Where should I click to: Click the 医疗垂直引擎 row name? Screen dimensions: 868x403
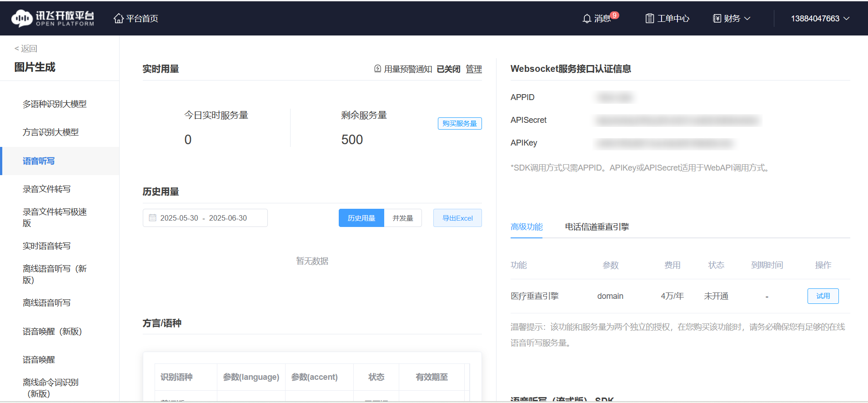[535, 296]
